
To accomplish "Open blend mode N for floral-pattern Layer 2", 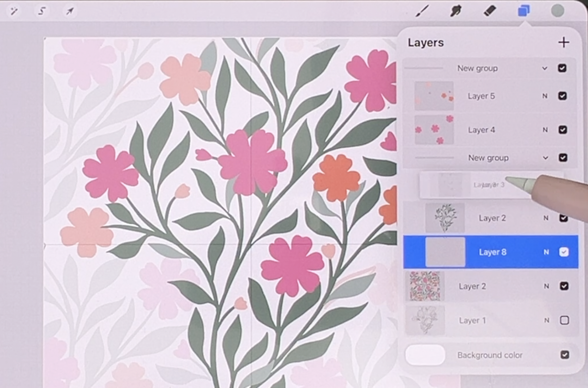I will click(x=546, y=286).
